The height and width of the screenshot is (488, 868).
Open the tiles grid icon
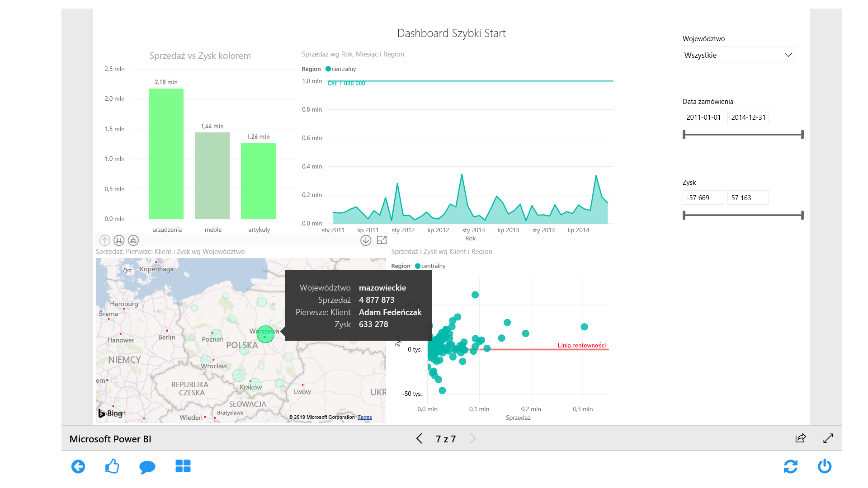(x=183, y=466)
